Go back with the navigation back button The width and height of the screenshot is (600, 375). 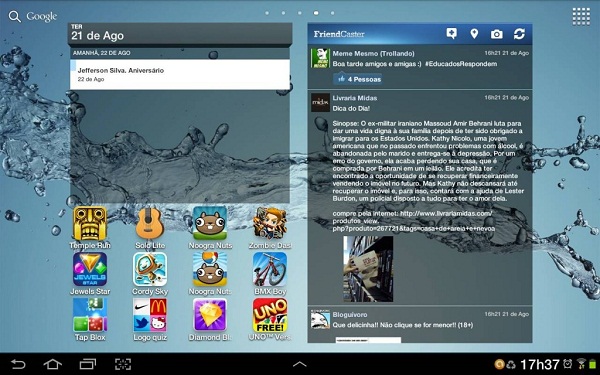click(x=18, y=364)
